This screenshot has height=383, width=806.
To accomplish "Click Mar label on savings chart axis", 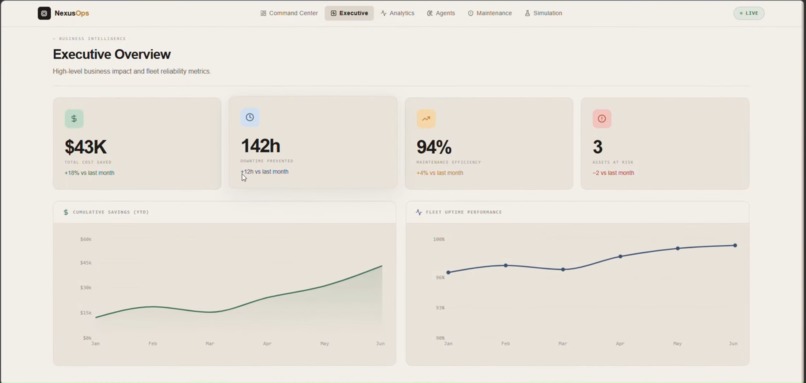I will click(210, 343).
